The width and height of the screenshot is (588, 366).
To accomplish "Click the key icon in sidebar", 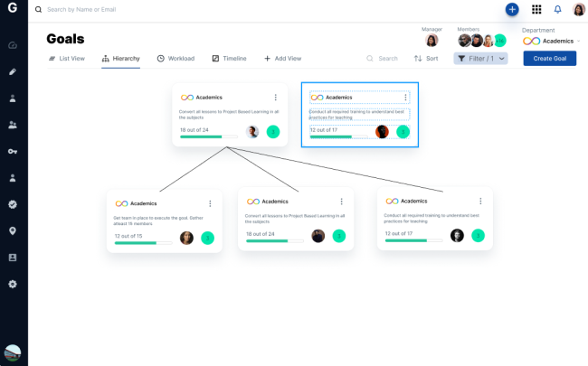I will tap(13, 151).
